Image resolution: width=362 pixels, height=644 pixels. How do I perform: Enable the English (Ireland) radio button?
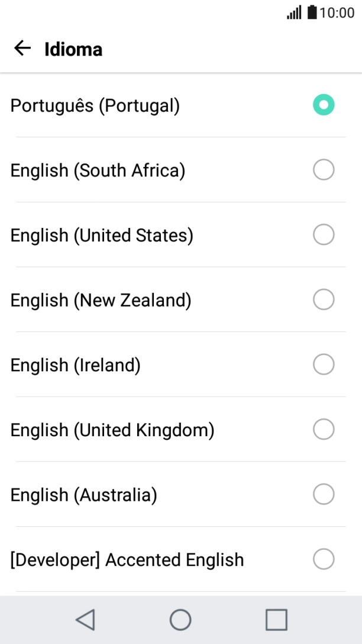(324, 365)
